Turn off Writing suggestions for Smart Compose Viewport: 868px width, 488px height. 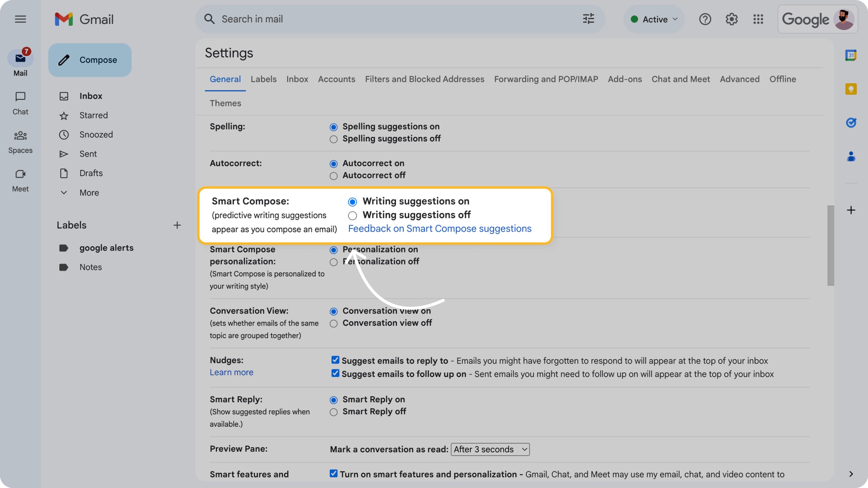pyautogui.click(x=352, y=215)
